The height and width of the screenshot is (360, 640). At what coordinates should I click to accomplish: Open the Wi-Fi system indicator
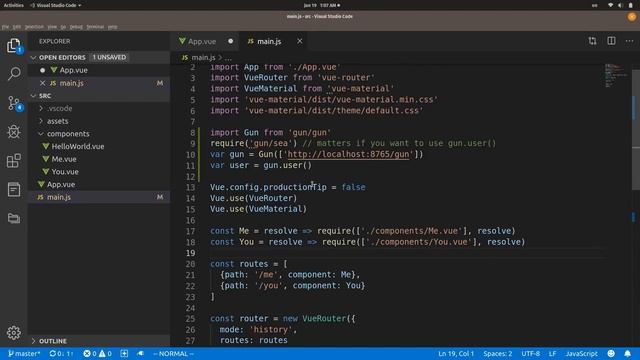(611, 5)
